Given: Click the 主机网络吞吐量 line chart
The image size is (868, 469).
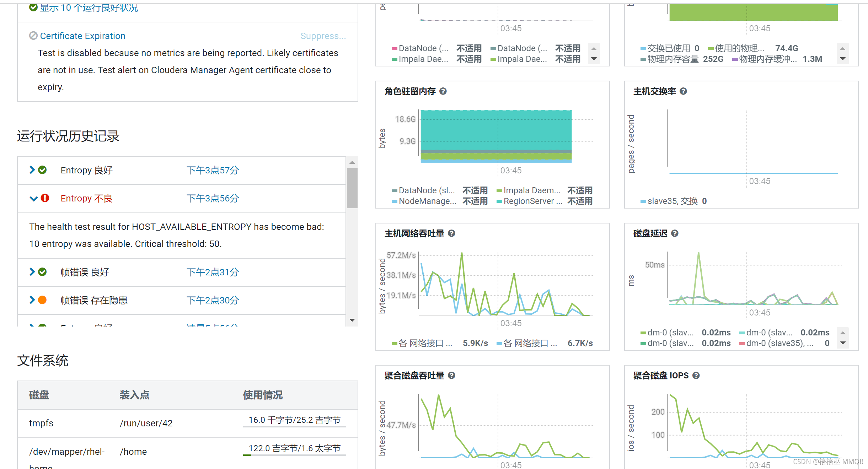Looking at the screenshot, I should point(505,284).
